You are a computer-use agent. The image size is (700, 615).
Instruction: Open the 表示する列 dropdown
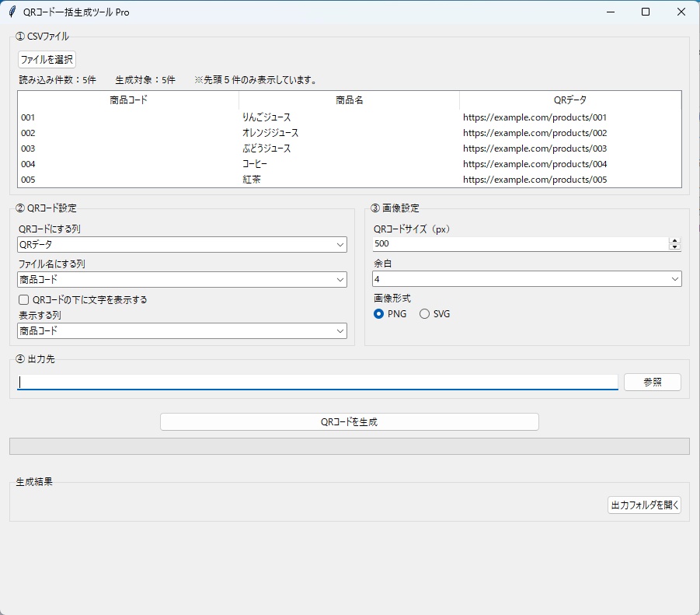182,331
